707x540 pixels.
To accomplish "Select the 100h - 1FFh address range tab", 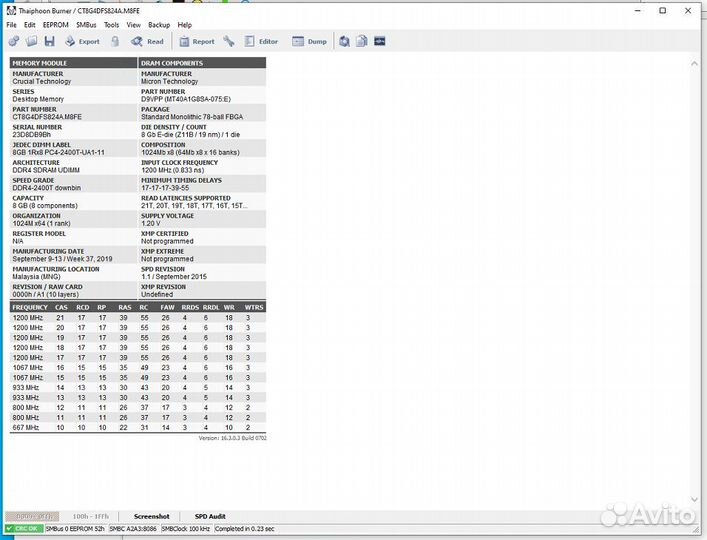I will point(92,516).
